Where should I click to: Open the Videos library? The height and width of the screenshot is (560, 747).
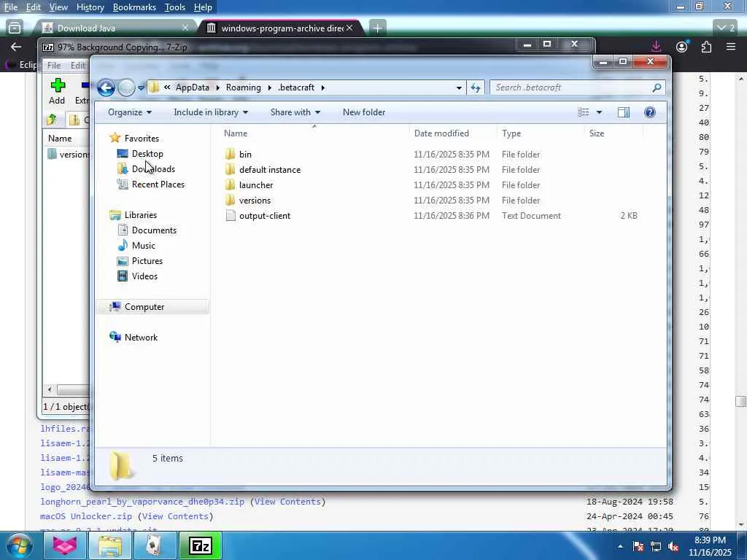[x=144, y=276]
